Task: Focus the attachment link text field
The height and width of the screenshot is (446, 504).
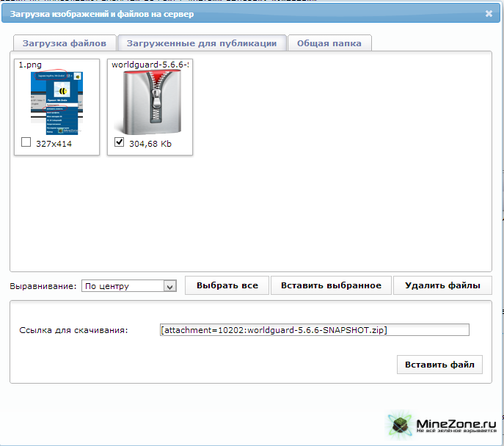Action: click(x=313, y=330)
